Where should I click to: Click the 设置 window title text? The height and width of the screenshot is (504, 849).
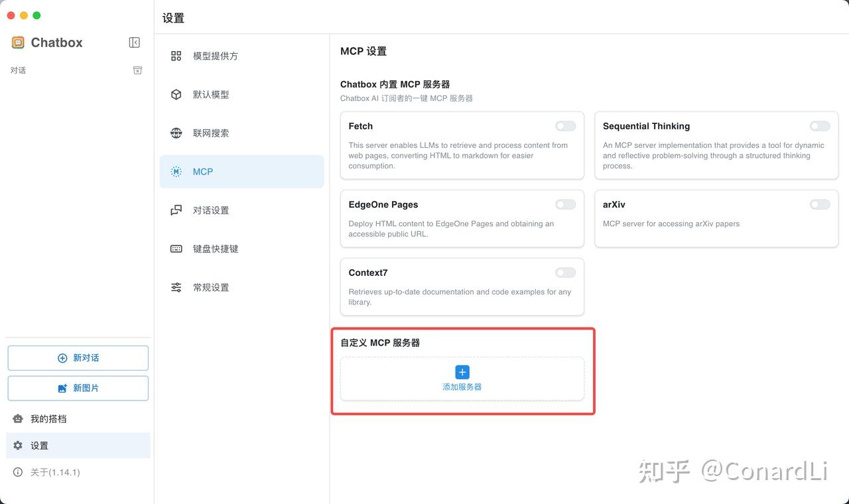pyautogui.click(x=173, y=19)
